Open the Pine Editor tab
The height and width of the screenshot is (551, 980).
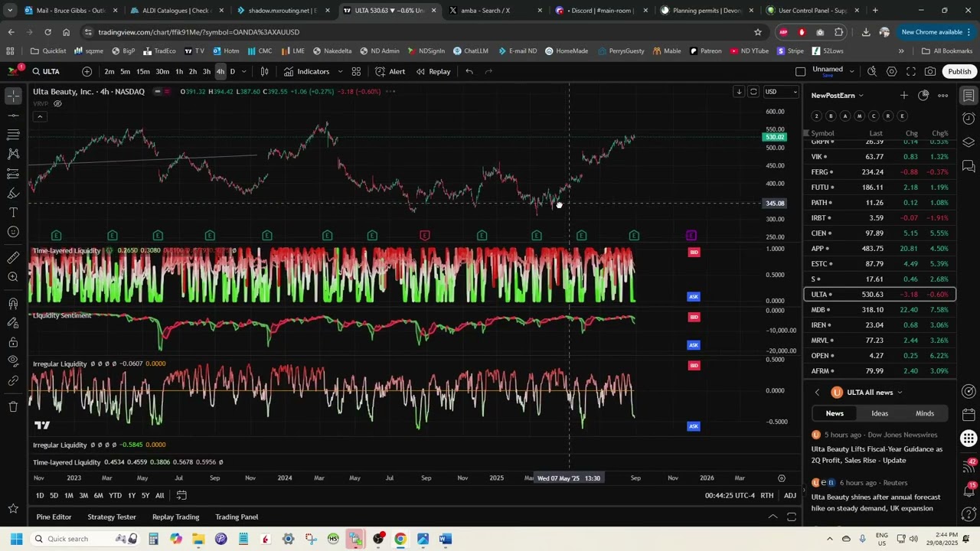pyautogui.click(x=54, y=517)
